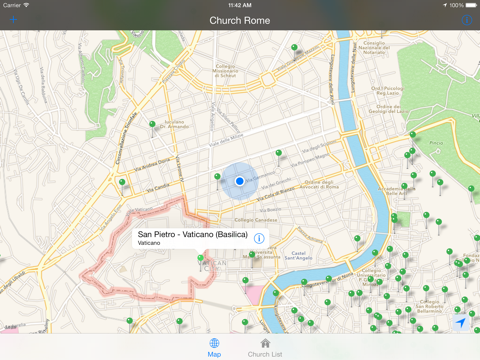The image size is (480, 360).
Task: Select the pin at Universita Maria Assunta
Action: pos(252,255)
